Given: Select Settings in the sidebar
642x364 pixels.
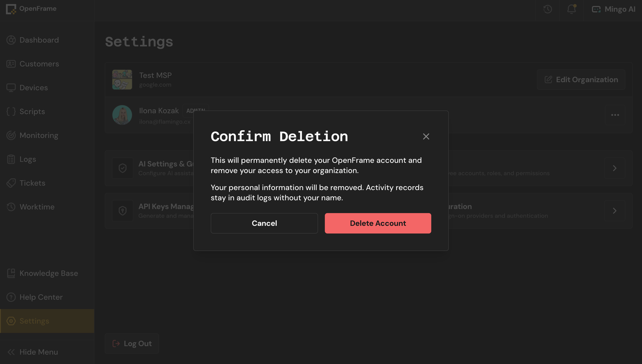Looking at the screenshot, I should coord(47,321).
